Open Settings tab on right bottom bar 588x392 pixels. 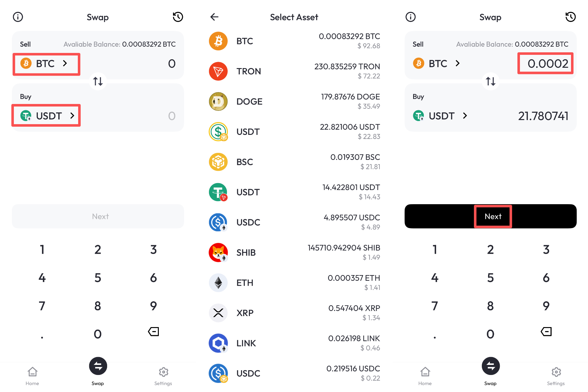(556, 376)
